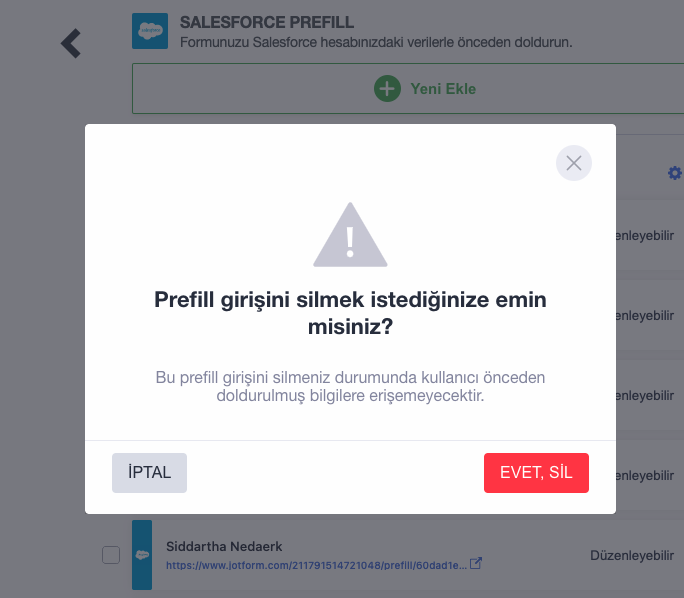Click the dialog description starting 'Bu prefill girişini'

pos(350,386)
